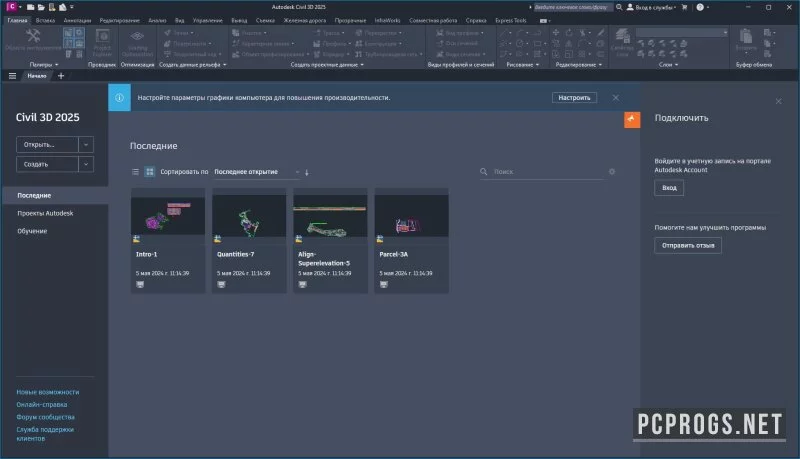Image resolution: width=800 pixels, height=459 pixels.
Task: Select the Главная ribbon tab
Action: [x=17, y=20]
